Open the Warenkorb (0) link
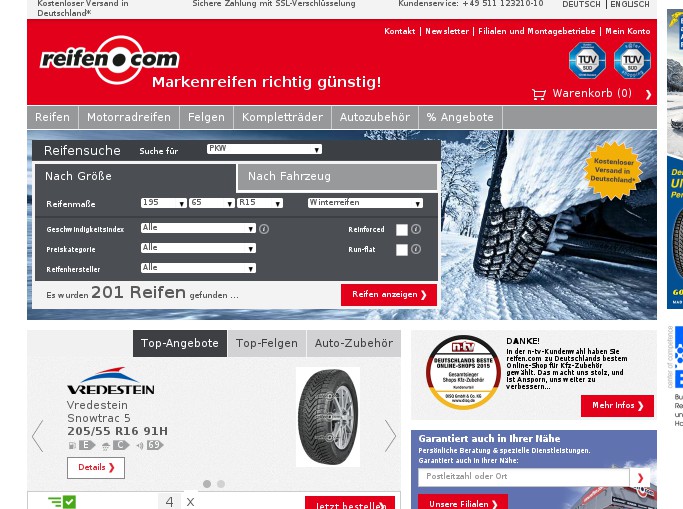Image resolution: width=683 pixels, height=509 pixels. click(592, 94)
